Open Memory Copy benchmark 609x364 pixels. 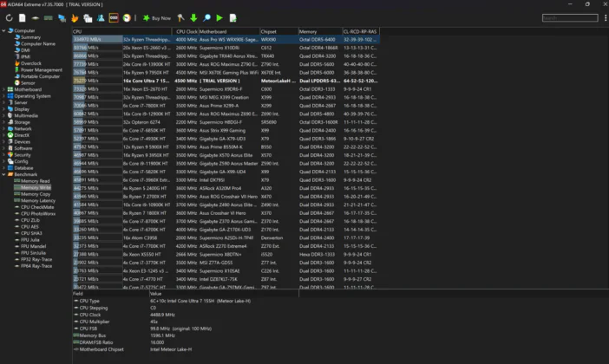click(x=36, y=194)
